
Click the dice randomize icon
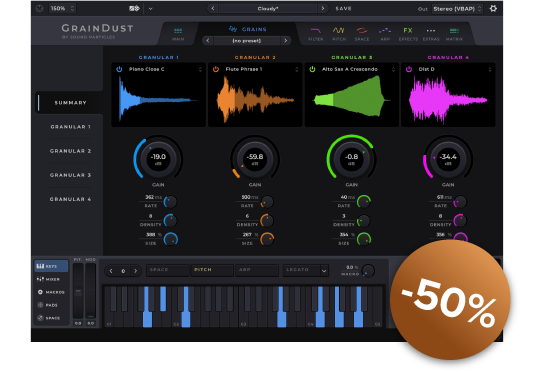coord(134,9)
